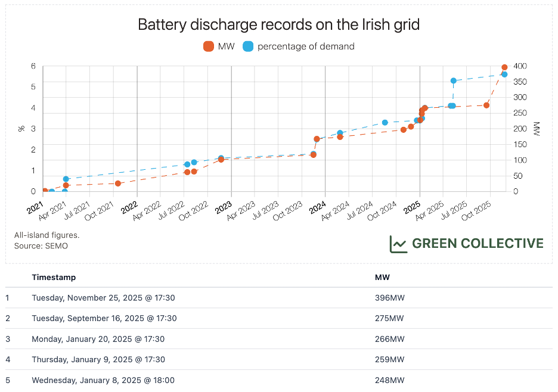Click the 266MW value in row three

pos(389,339)
